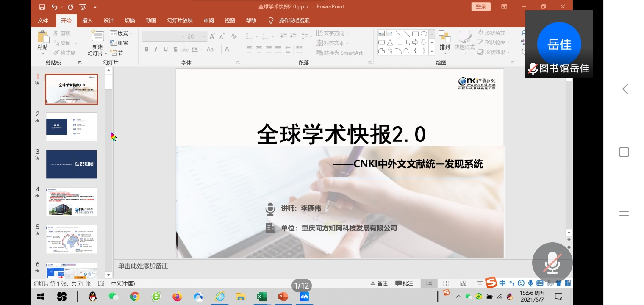Select the Oval shape in shapes gallery
Screen dimensions: 644x305
[424, 34]
